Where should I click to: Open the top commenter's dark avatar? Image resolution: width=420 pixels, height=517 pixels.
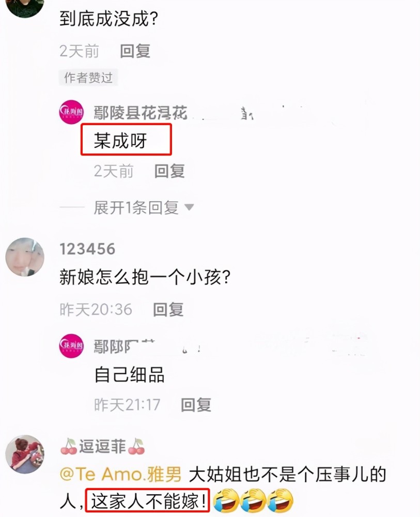tap(25, 7)
